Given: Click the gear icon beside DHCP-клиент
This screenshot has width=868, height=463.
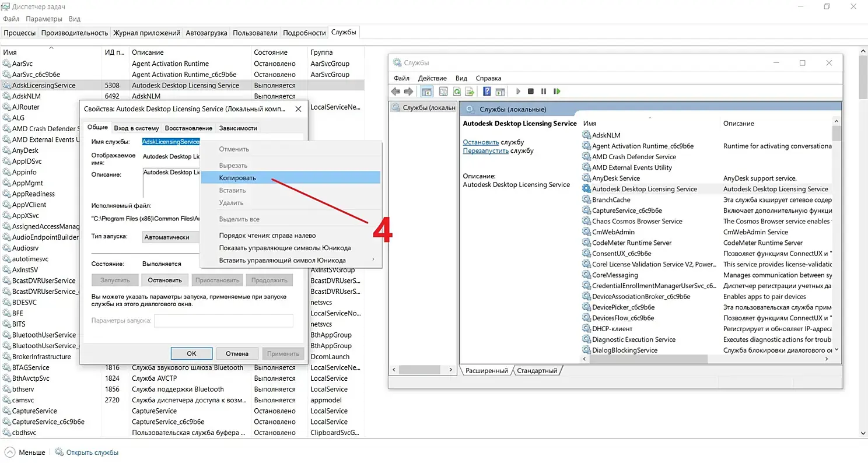Looking at the screenshot, I should point(586,329).
